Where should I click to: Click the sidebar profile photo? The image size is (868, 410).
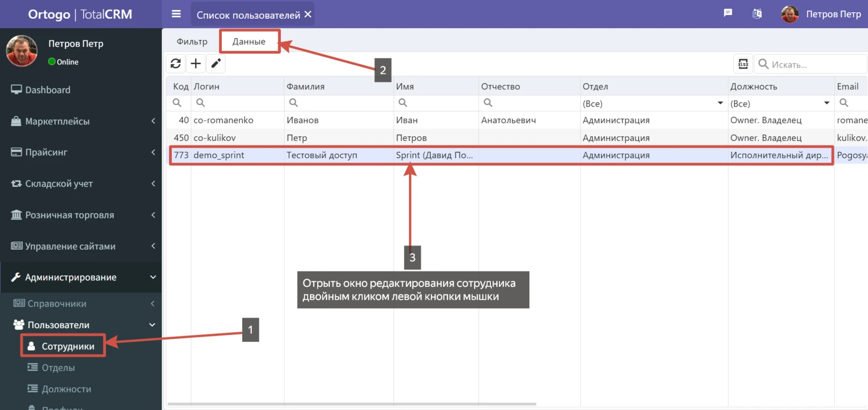pyautogui.click(x=21, y=51)
